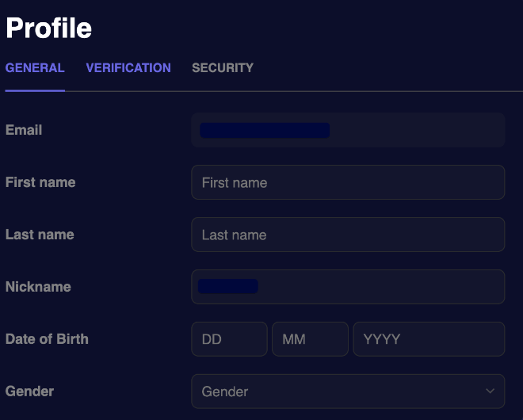
Task: Focus the DD day field
Action: (229, 339)
